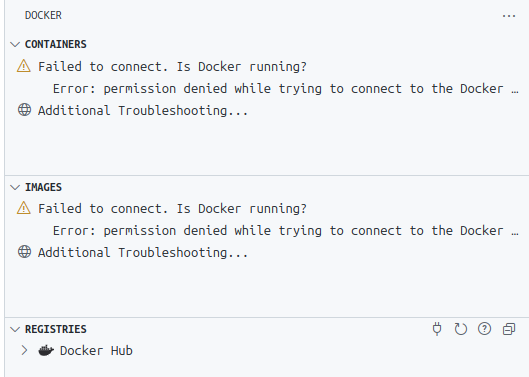Click the Images warning triangle icon
Viewport: 529px width, 377px height.
(x=24, y=208)
